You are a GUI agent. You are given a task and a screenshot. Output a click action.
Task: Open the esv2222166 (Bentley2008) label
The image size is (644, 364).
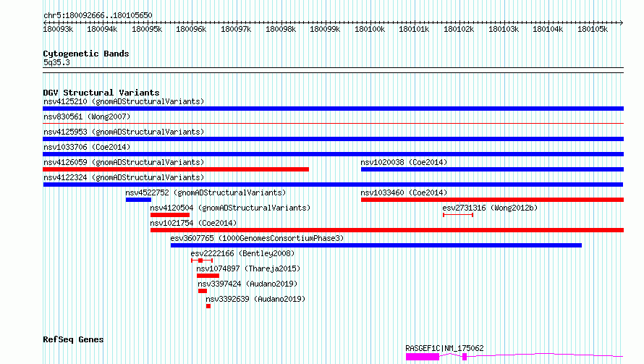coord(242,253)
